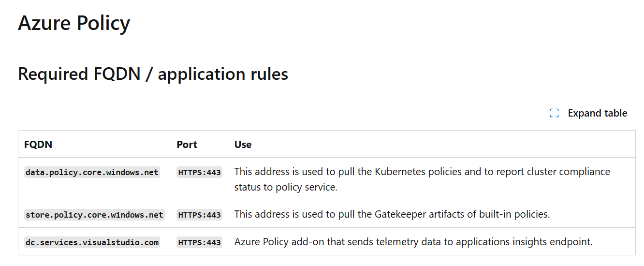The height and width of the screenshot is (266, 644).
Task: Click the Port column header
Action: point(187,144)
